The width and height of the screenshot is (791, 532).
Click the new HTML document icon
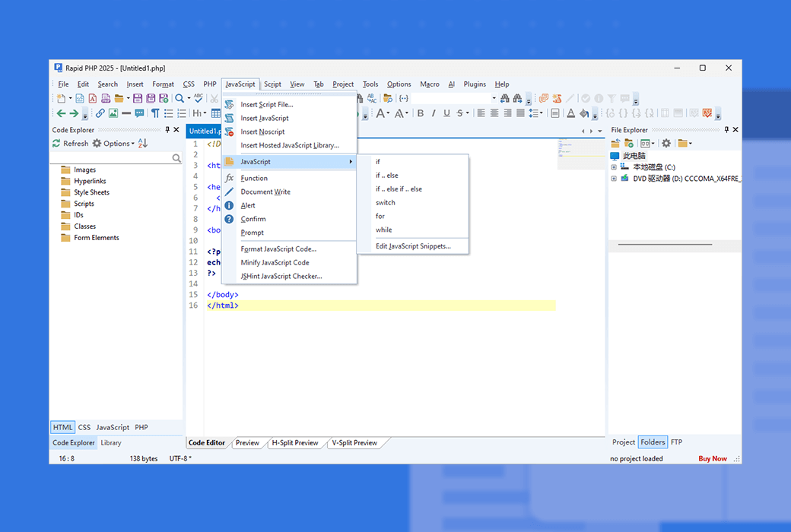pos(80,98)
